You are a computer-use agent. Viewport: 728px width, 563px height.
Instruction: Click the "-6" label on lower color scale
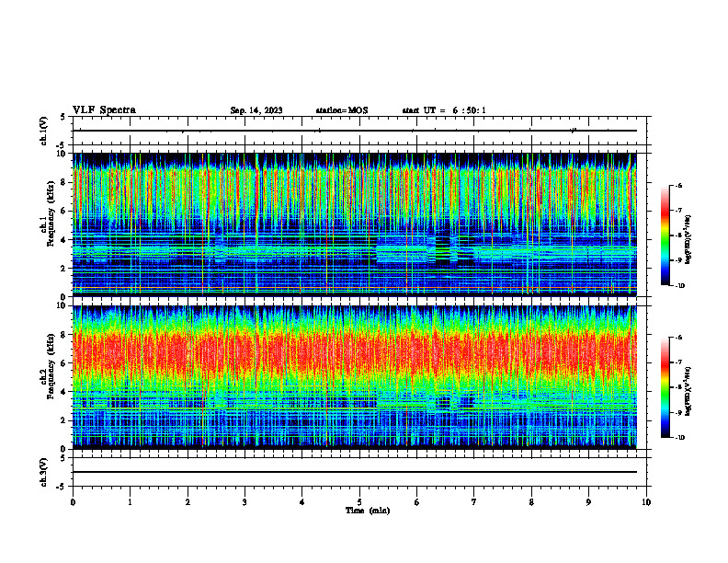(679, 338)
